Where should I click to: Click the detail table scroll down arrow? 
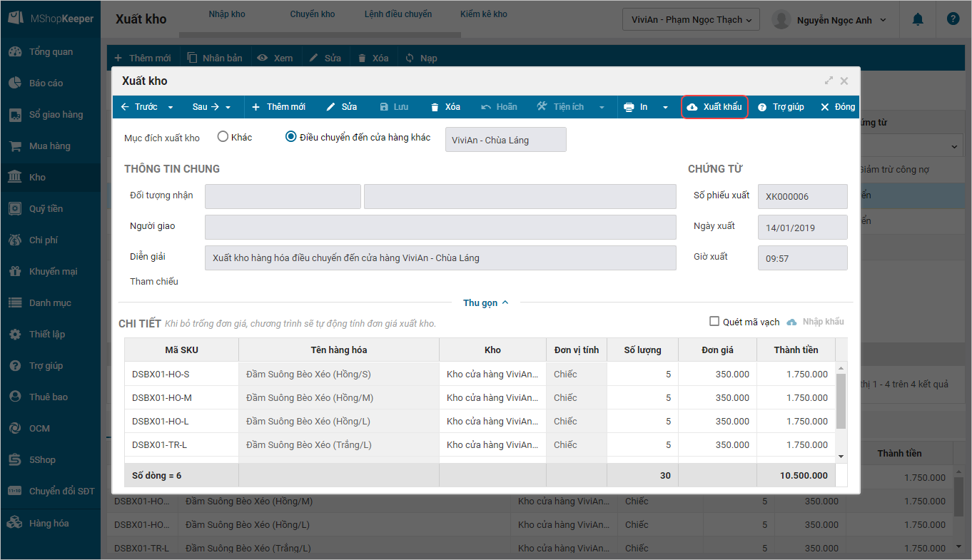(841, 457)
